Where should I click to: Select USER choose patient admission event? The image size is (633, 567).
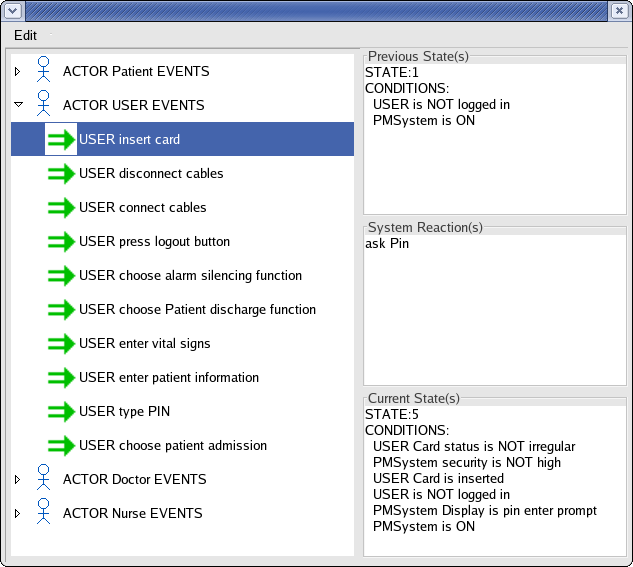tap(173, 446)
